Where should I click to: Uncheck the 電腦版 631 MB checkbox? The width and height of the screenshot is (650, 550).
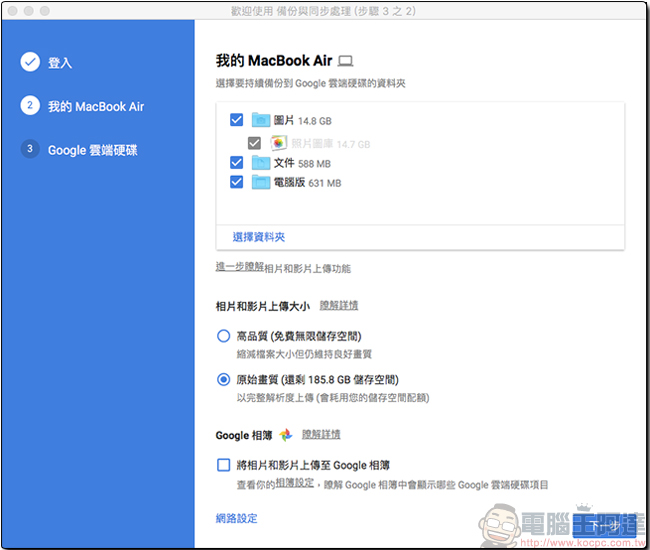[236, 182]
